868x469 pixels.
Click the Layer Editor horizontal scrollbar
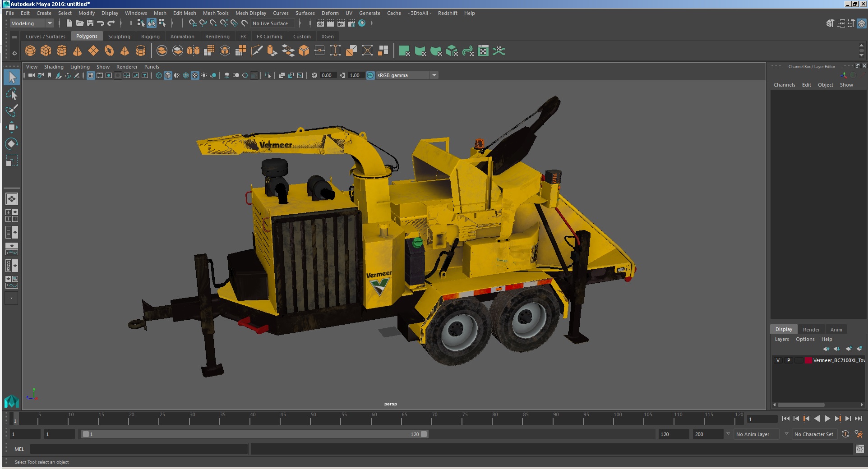point(801,405)
